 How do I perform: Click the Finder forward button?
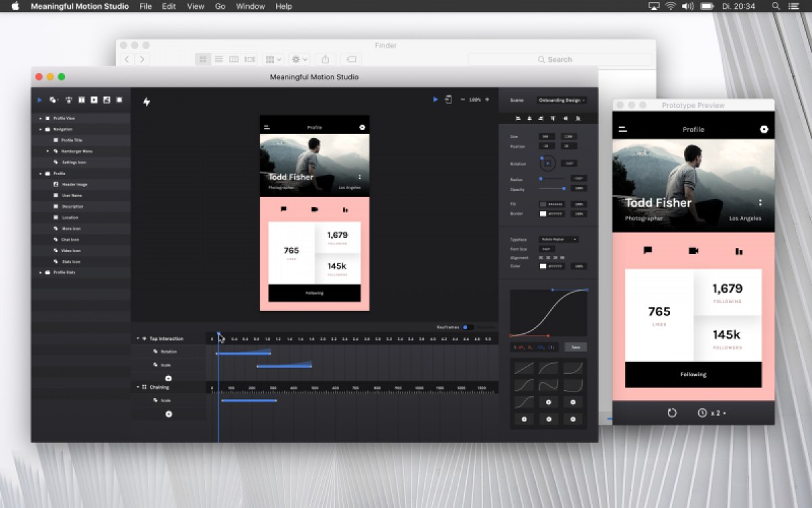[x=141, y=60]
